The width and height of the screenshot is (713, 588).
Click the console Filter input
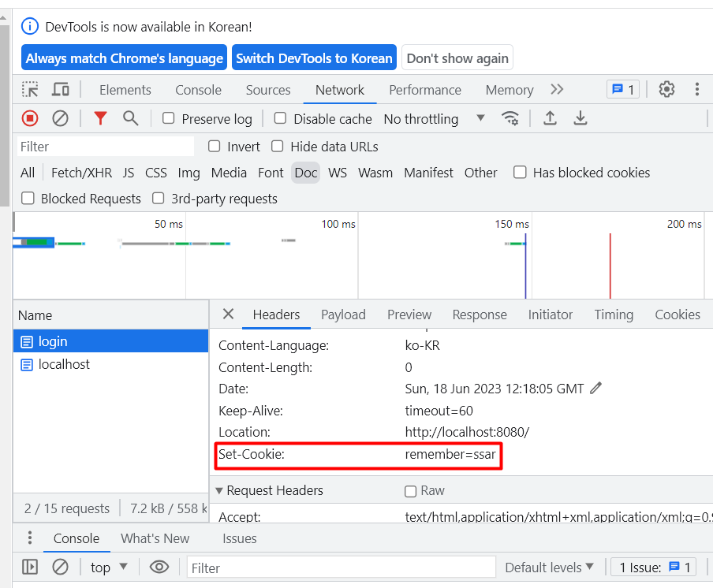341,568
